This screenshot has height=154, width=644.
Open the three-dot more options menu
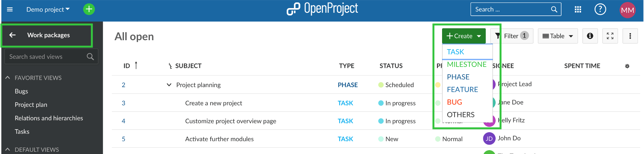click(x=630, y=36)
